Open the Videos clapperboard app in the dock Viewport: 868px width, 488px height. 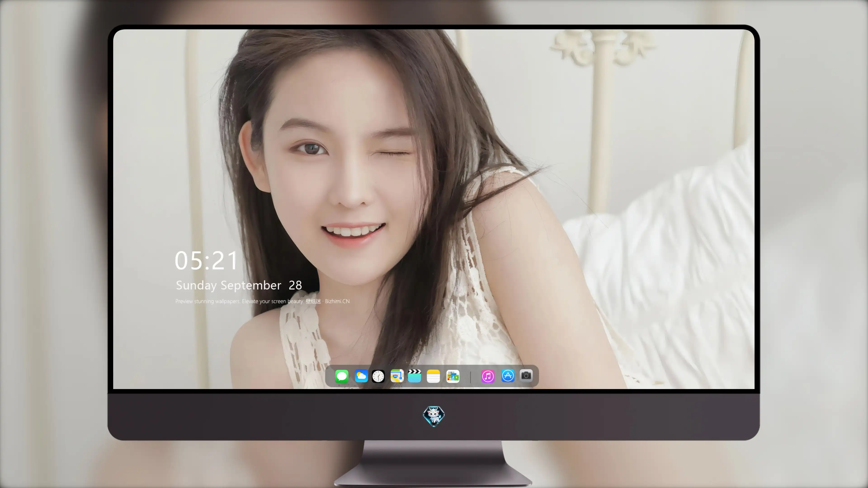[415, 376]
